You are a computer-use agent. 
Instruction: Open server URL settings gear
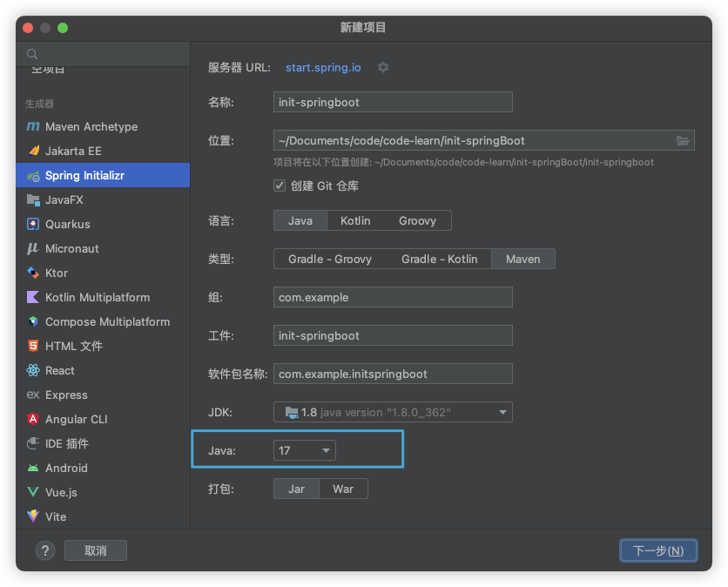(x=382, y=67)
